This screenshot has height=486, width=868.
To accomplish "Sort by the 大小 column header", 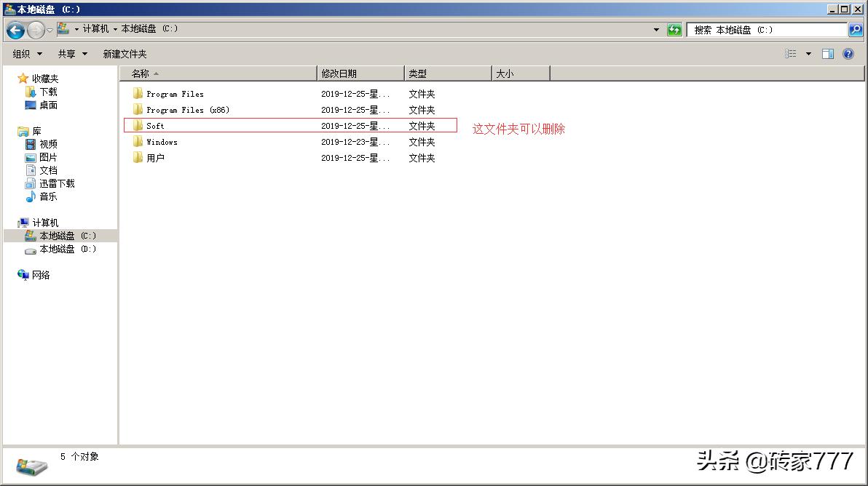I will coord(521,73).
